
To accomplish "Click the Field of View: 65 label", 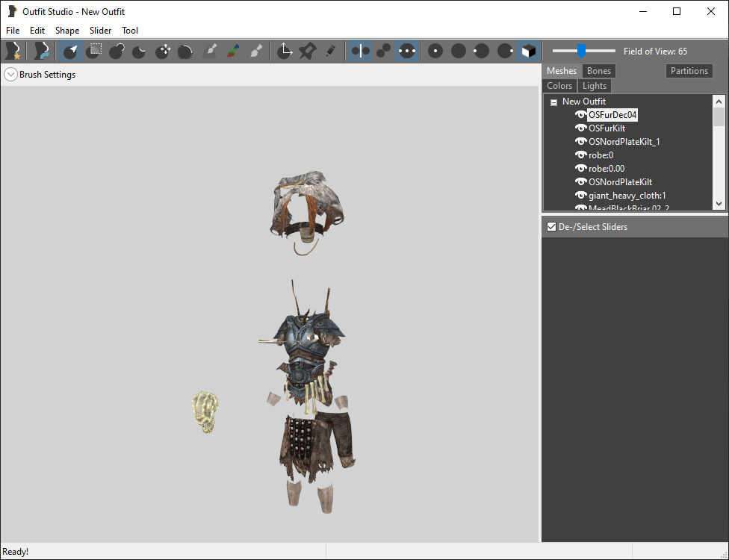I will [655, 51].
